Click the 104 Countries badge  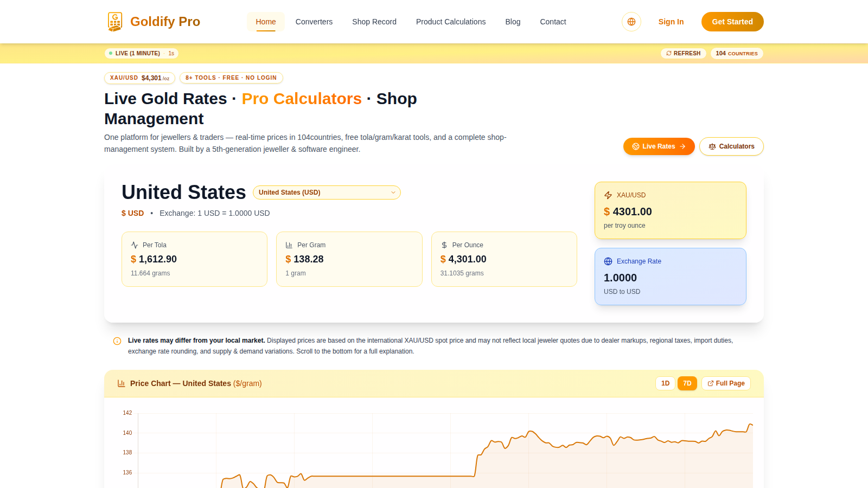coord(737,53)
